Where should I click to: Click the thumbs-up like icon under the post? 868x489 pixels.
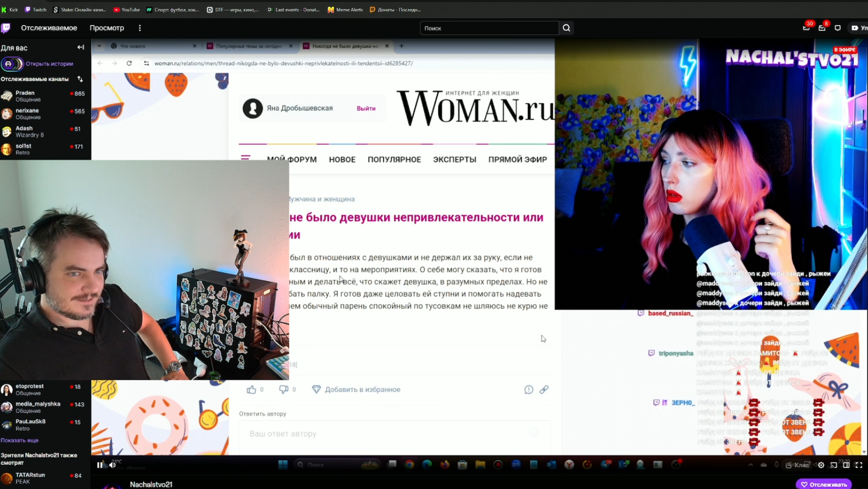point(251,389)
